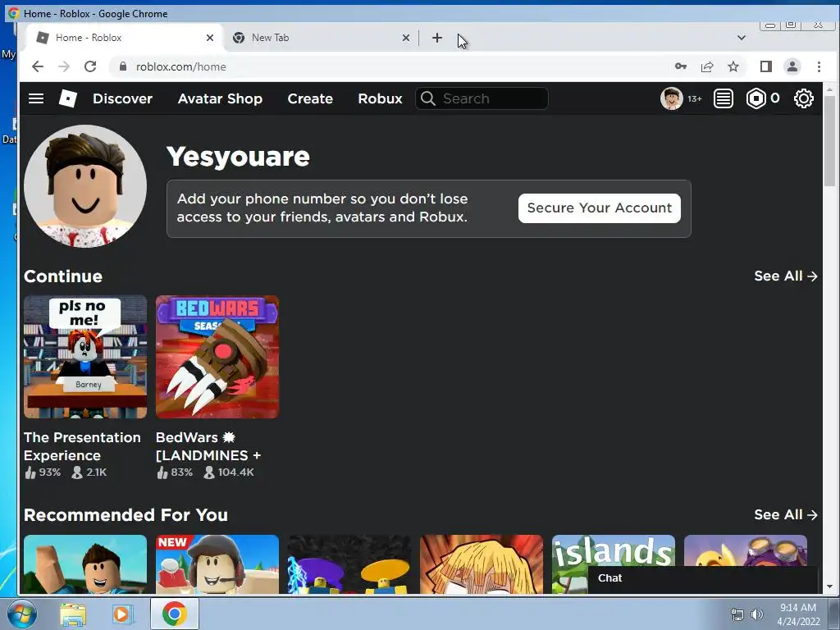Open the Yesyouare profile name
This screenshot has width=840, height=630.
(x=239, y=157)
